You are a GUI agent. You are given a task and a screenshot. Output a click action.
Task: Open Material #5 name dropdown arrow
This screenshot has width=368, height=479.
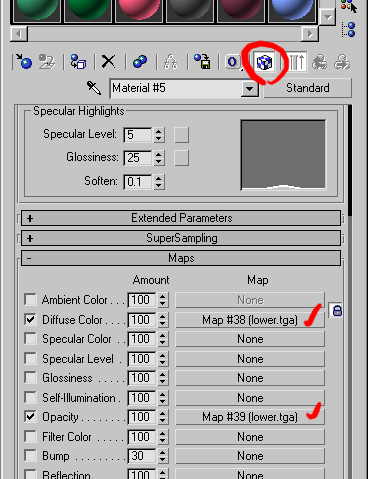250,89
